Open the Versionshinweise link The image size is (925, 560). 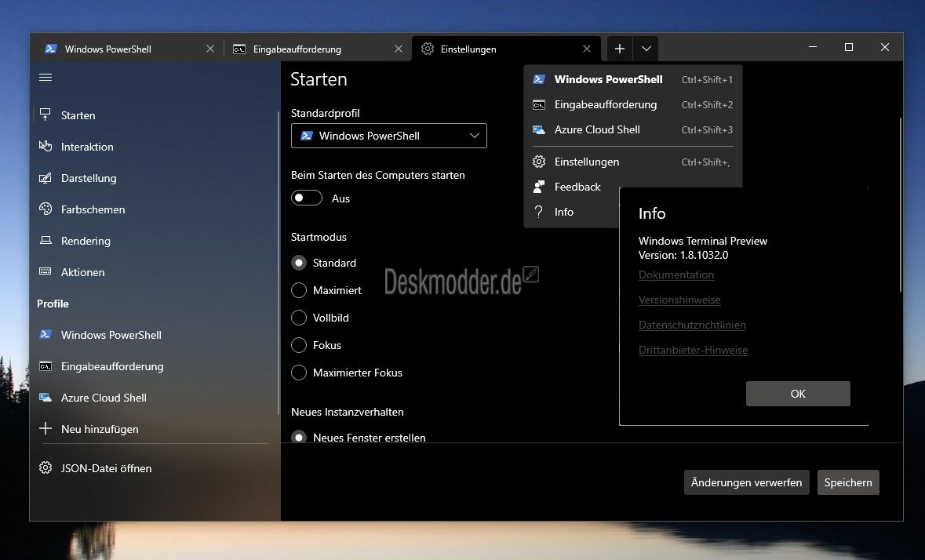[679, 300]
